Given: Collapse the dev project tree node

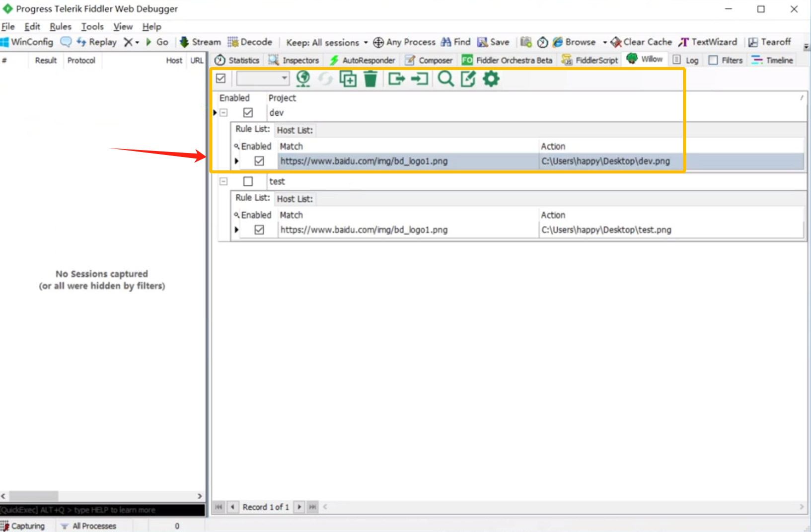Looking at the screenshot, I should point(224,113).
